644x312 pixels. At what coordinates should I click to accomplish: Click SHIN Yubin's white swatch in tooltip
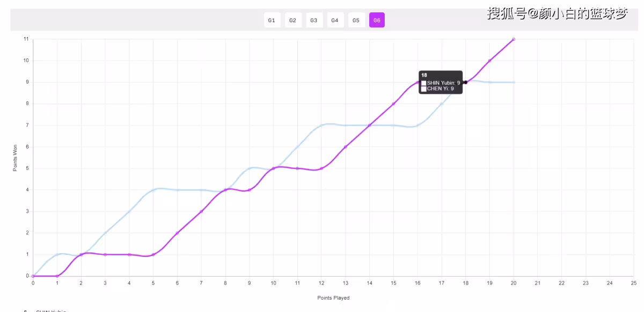(424, 83)
